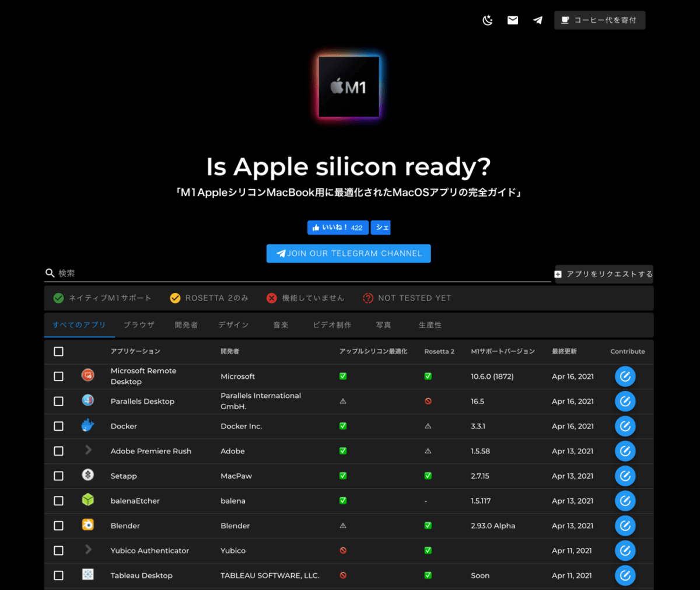Viewport: 700px width, 590px height.
Task: Open the email envelope icon
Action: [x=513, y=20]
